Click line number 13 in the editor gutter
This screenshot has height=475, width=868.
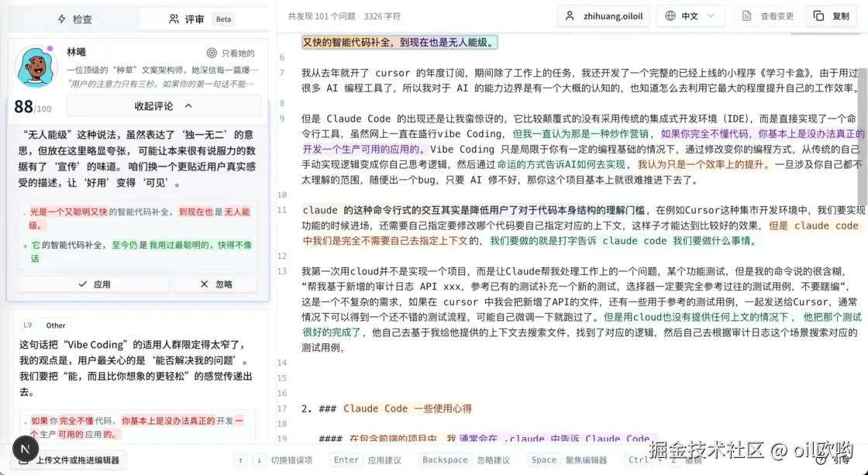coord(282,271)
